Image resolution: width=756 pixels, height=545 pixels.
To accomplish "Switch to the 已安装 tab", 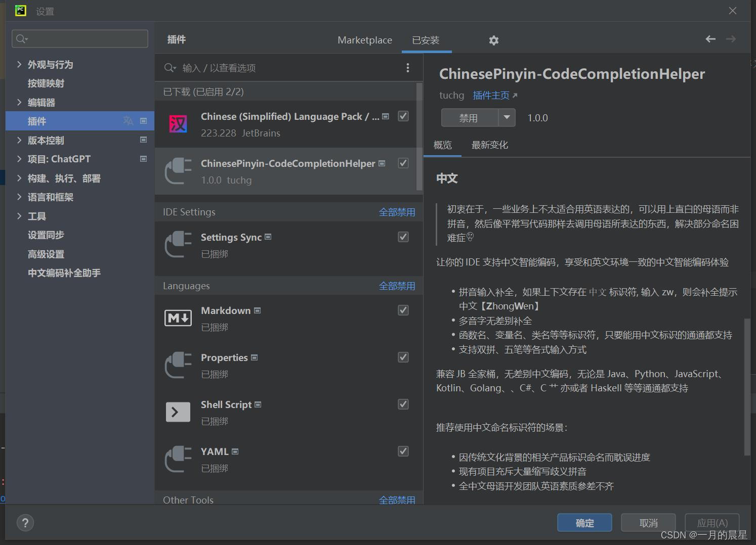I will 426,40.
